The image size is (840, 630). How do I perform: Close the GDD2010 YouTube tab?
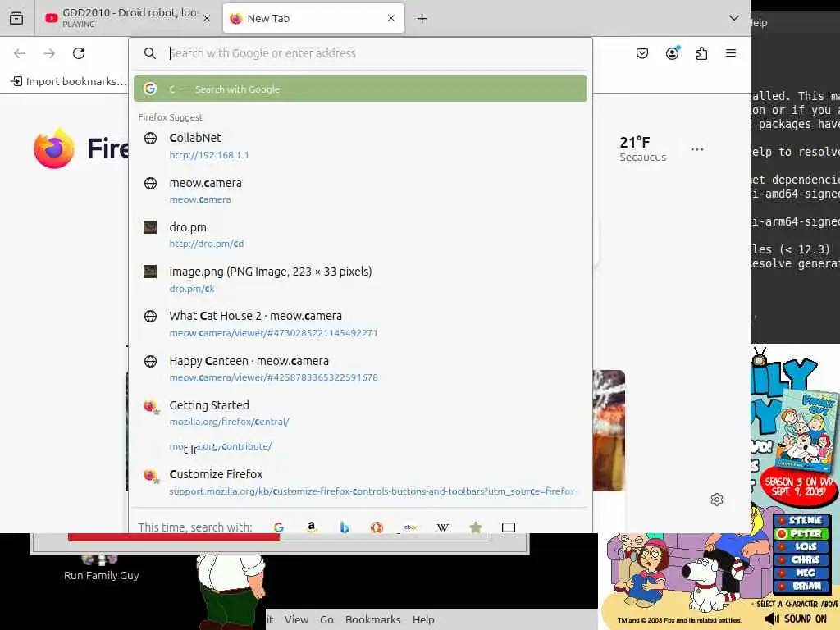click(207, 18)
